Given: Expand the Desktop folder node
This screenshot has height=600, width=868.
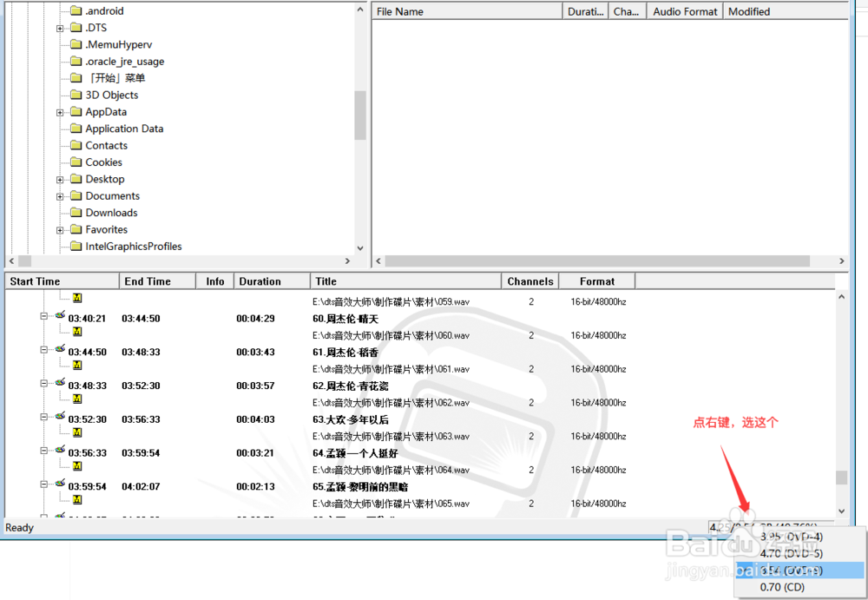Looking at the screenshot, I should coord(60,180).
